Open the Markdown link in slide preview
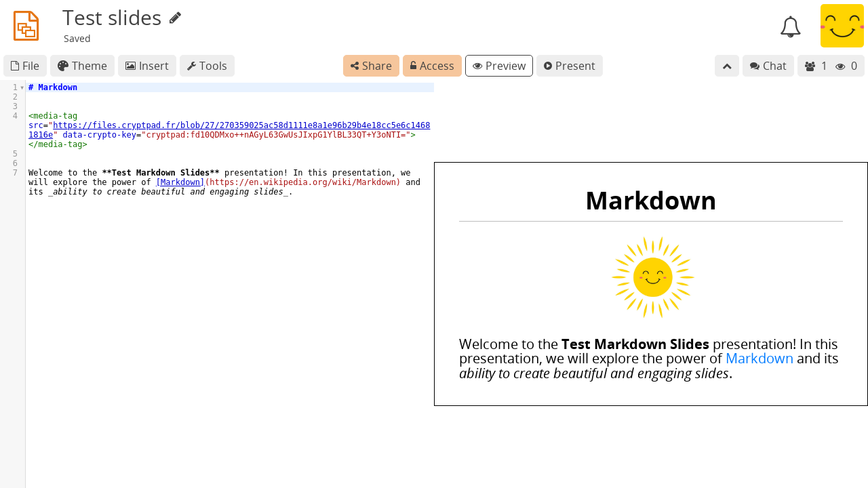The width and height of the screenshot is (868, 488). coord(759,359)
